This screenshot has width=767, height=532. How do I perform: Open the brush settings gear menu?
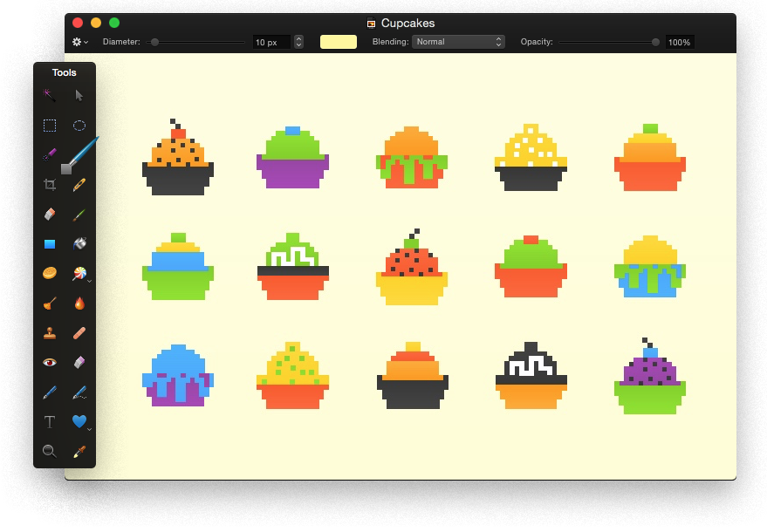[78, 41]
